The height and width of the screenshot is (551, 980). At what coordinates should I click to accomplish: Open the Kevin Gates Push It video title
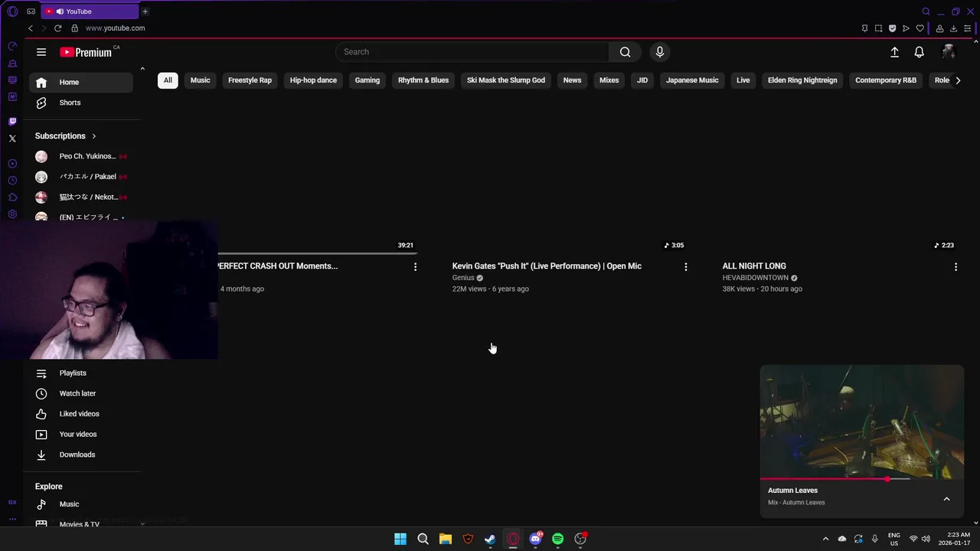(x=547, y=266)
